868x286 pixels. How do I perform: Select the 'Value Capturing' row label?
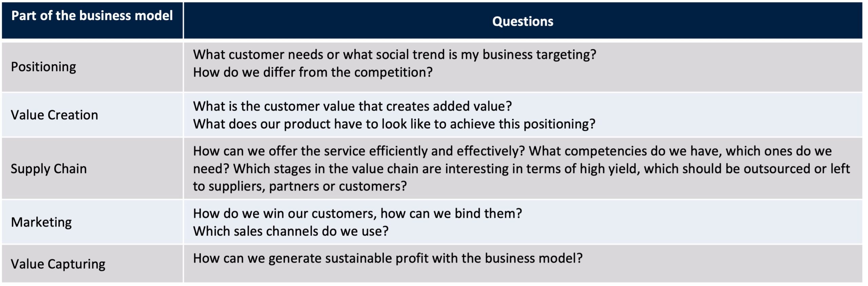pos(58,264)
